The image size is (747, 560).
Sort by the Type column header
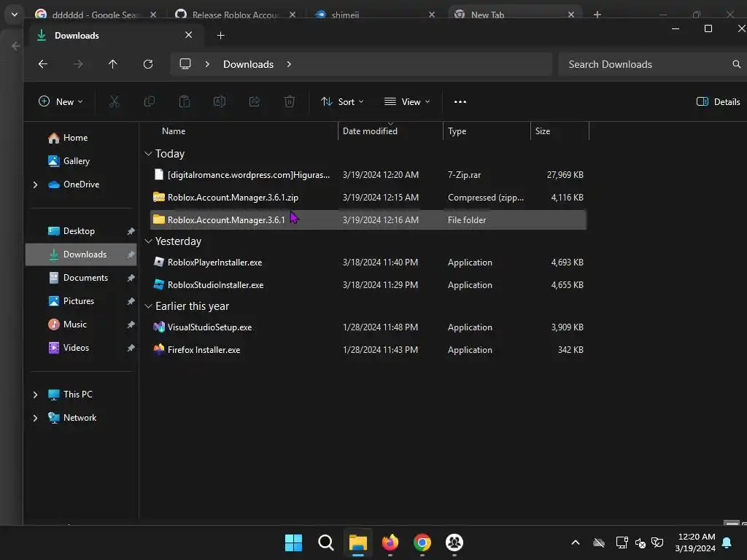tap(487, 131)
